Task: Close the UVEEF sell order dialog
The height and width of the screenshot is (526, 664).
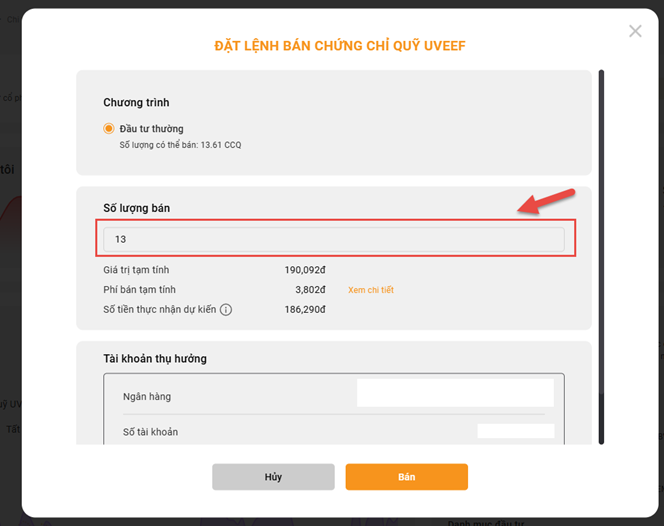Action: (635, 31)
